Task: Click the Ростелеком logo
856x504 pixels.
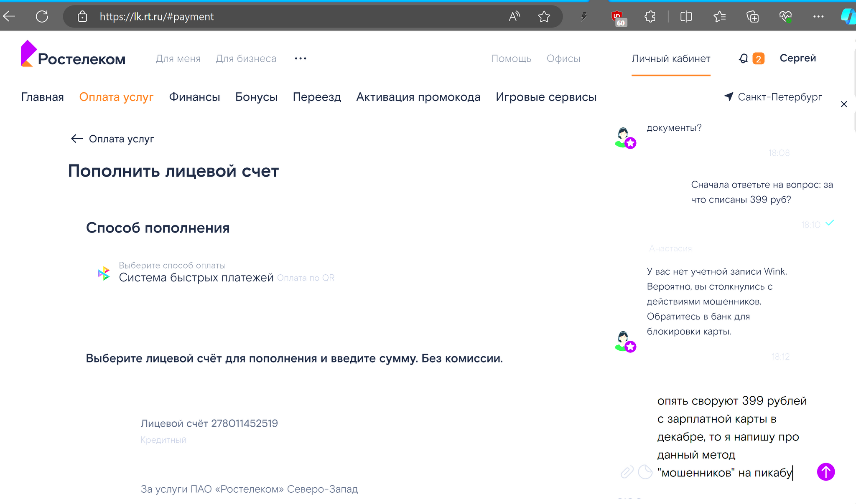Action: 73,54
